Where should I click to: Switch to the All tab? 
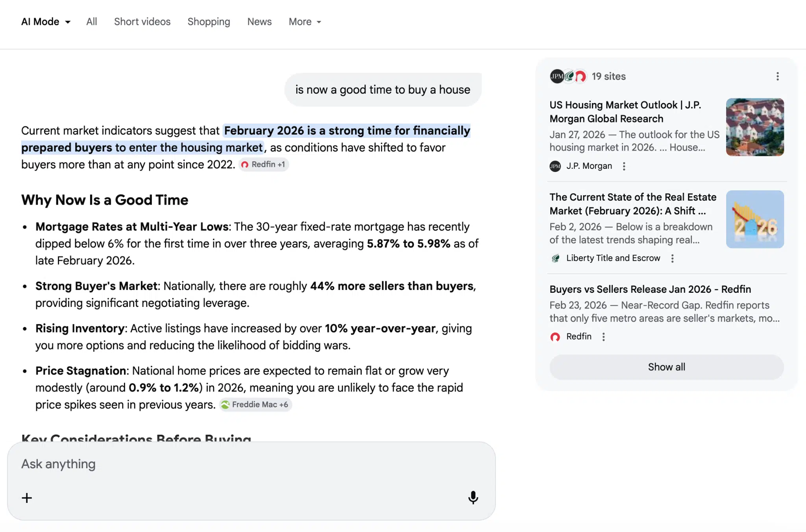coord(92,22)
